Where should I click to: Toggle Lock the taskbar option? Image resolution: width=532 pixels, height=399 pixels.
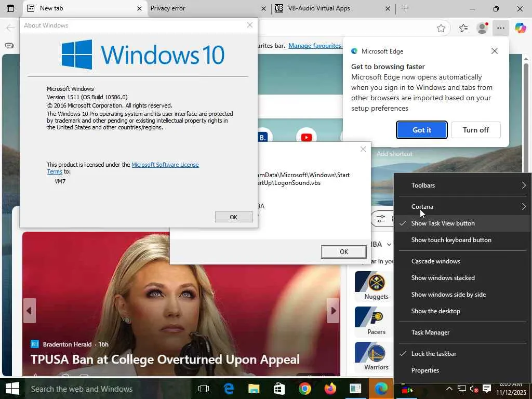coord(463,353)
